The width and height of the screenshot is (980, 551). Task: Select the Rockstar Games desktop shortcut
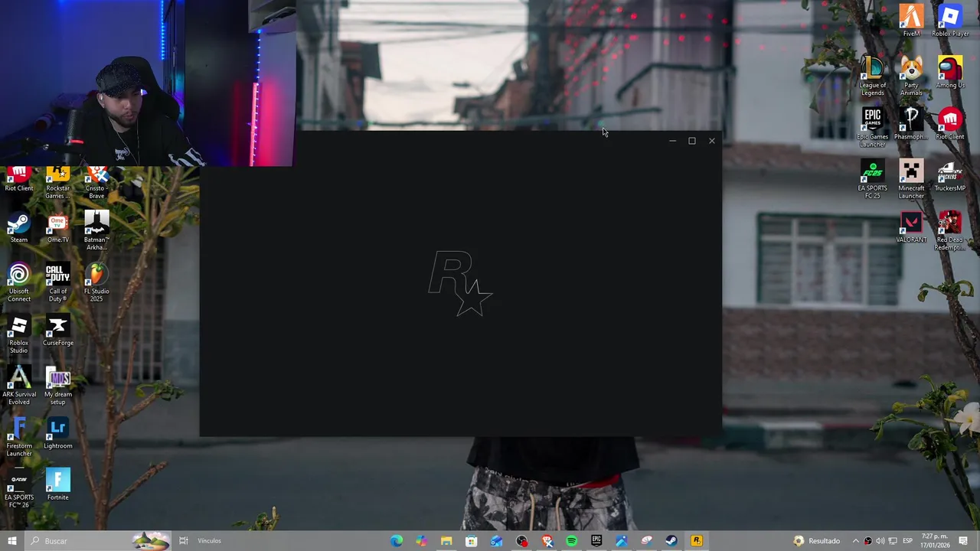pos(57,182)
